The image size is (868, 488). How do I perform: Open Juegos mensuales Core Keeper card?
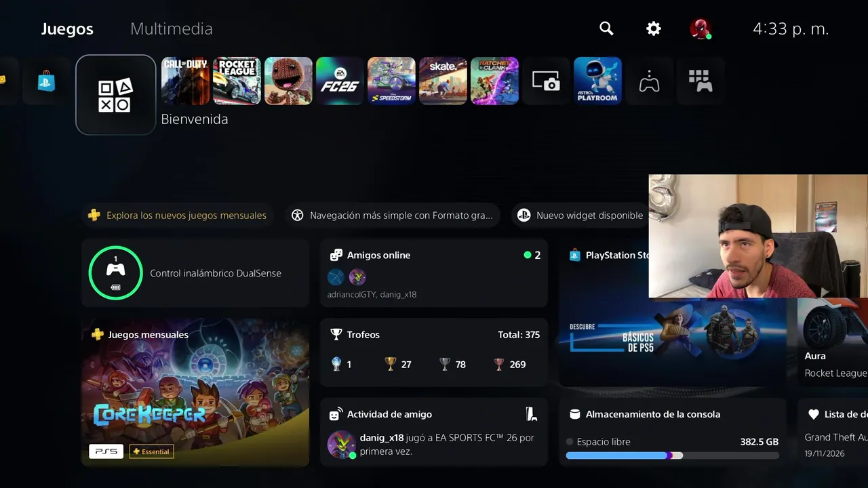195,392
